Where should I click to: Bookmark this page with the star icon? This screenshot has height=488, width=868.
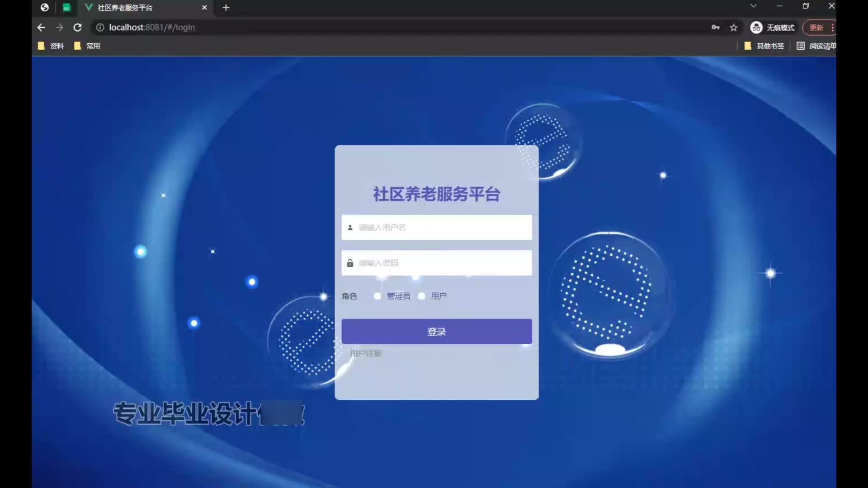[734, 28]
